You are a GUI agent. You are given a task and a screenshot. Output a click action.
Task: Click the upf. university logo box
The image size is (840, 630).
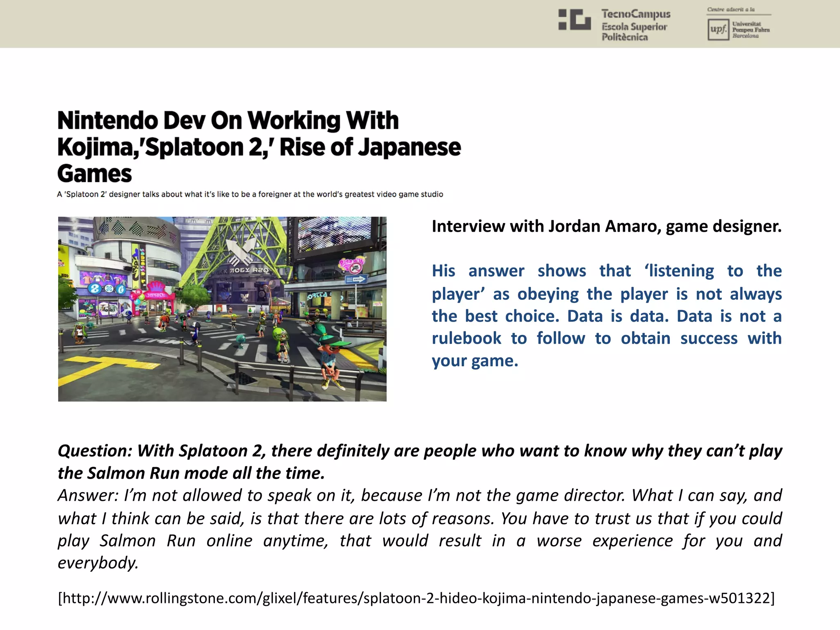(718, 30)
